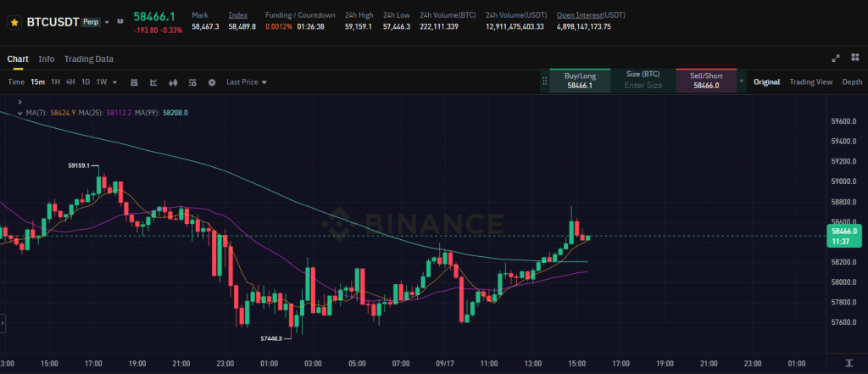The height and width of the screenshot is (374, 868).
Task: Click the Buy/Long 58466.1 button
Action: point(580,81)
